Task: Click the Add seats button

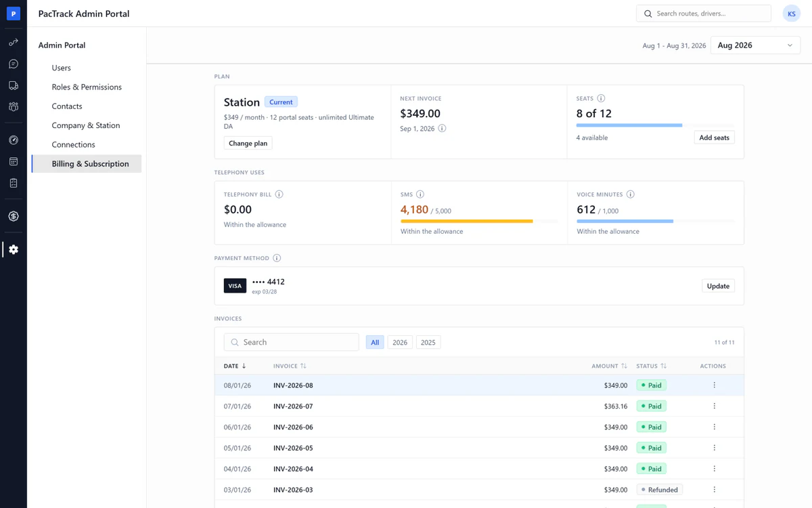Action: tap(714, 137)
